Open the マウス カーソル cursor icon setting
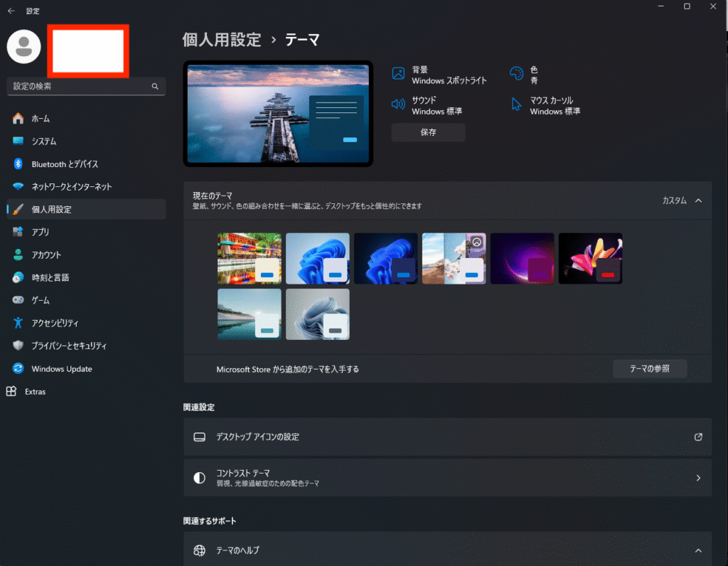Viewport: 728px width, 566px height. point(517,105)
